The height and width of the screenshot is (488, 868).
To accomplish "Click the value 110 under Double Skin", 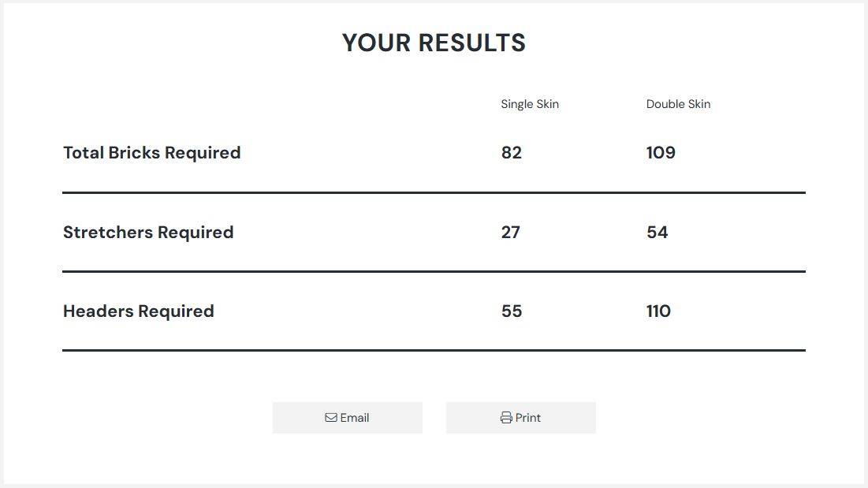I will click(658, 311).
